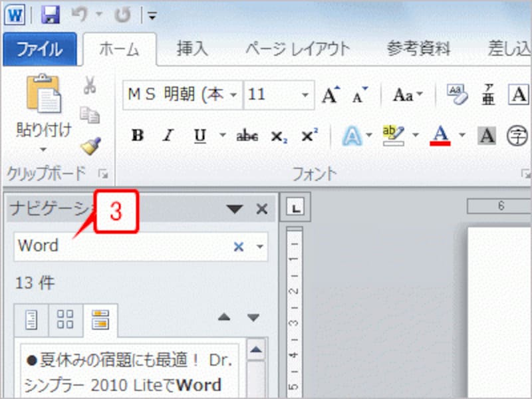Open the Customize Quick Access Toolbar menu
The height and width of the screenshot is (399, 532).
pyautogui.click(x=152, y=15)
